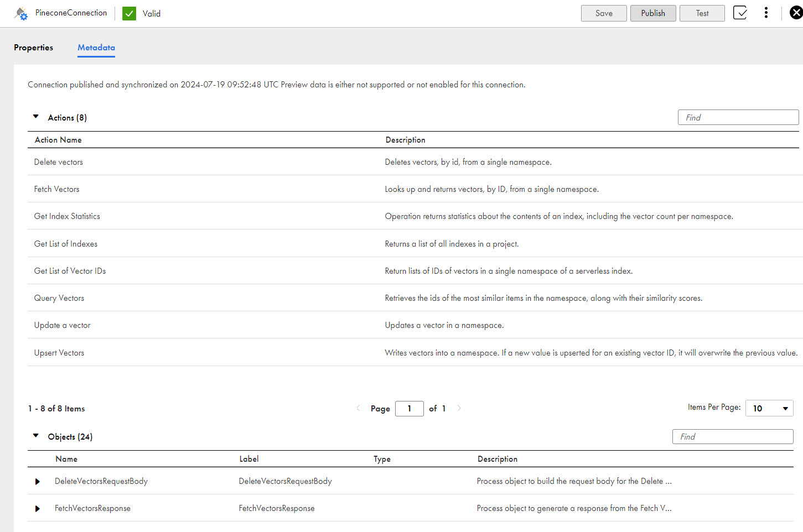Image resolution: width=803 pixels, height=532 pixels.
Task: Click 'Retrieves the ids of the most similar' description
Action: click(543, 298)
